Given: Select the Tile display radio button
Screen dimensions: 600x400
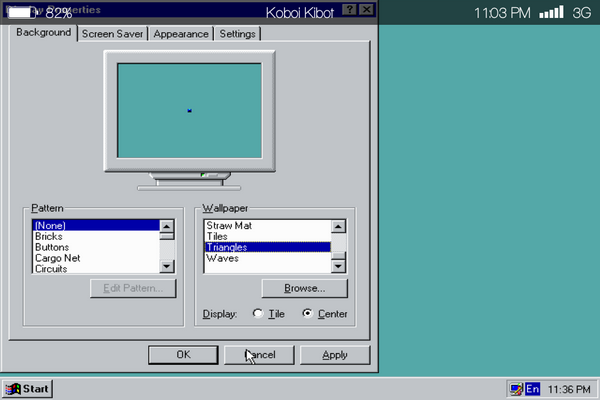Looking at the screenshot, I should pos(258,313).
